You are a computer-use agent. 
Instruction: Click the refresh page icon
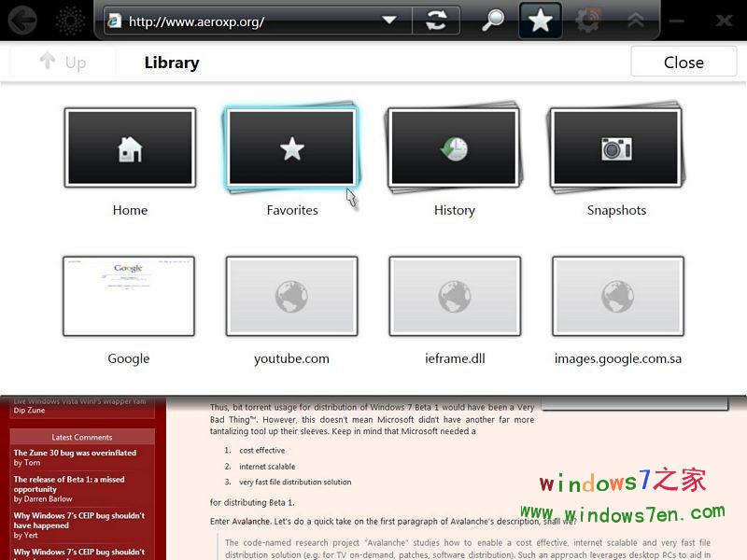[x=436, y=20]
